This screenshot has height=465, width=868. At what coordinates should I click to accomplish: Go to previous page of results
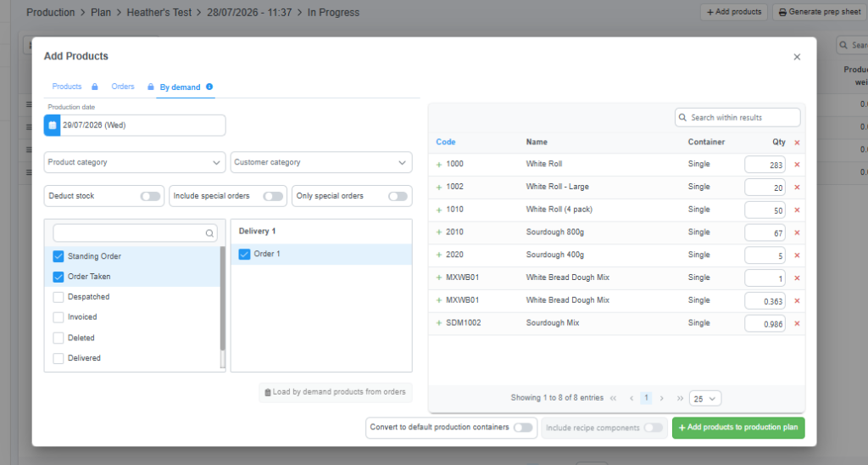(632, 399)
